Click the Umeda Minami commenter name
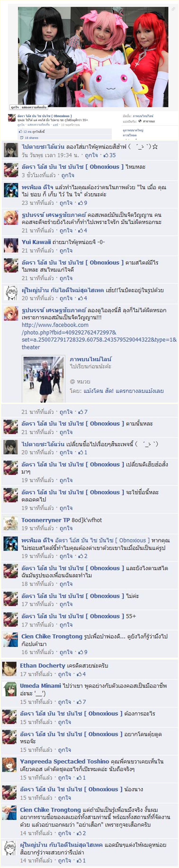The height and width of the screenshot is (868, 179). click(40, 686)
